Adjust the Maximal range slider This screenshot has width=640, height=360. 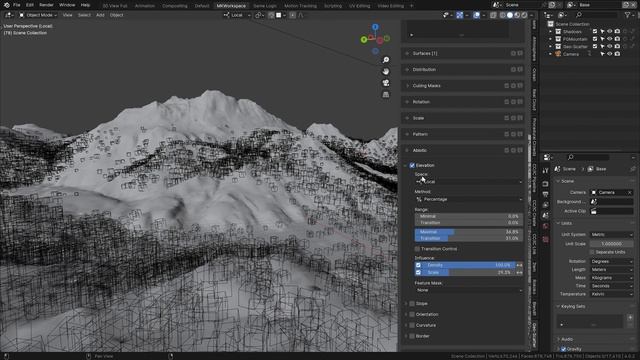pos(469,232)
